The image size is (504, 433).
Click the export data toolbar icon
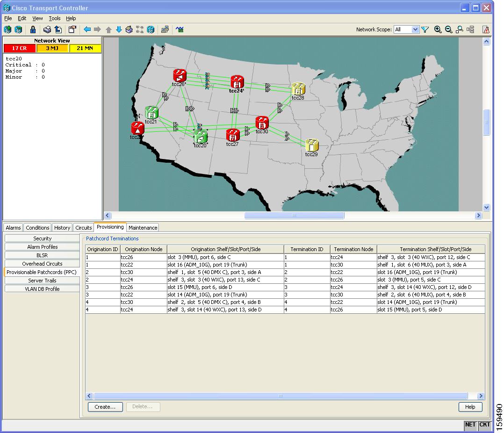click(58, 29)
